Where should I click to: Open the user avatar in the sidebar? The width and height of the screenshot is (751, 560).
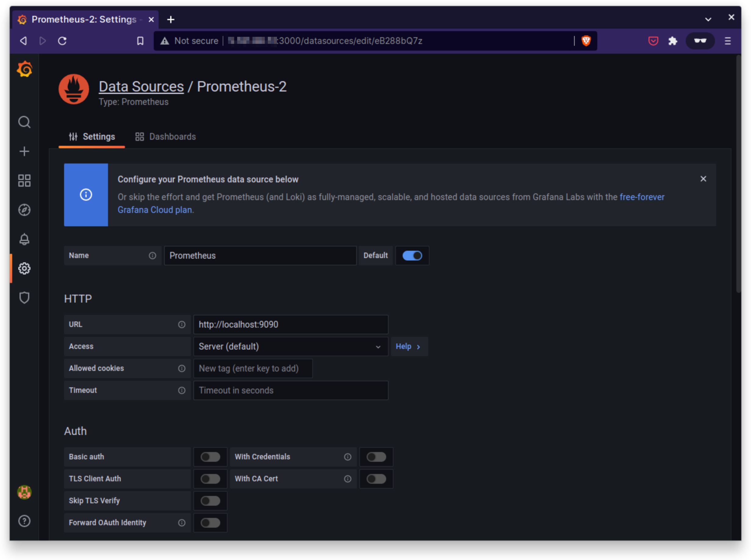click(x=24, y=493)
